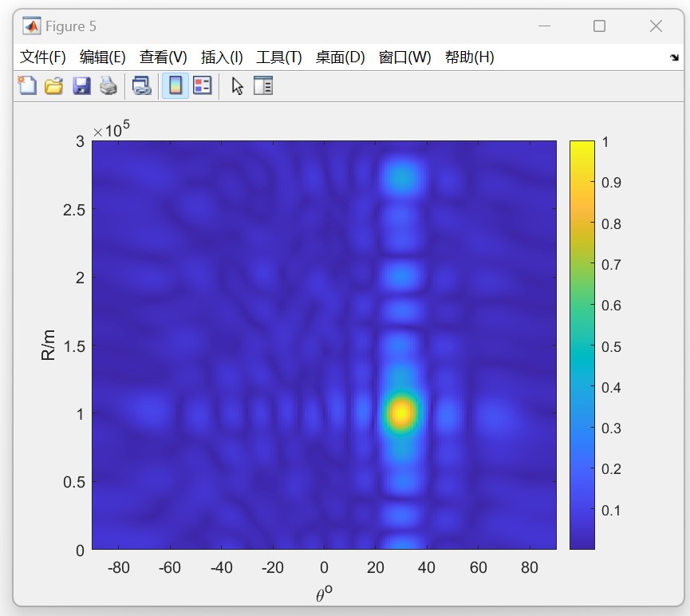Click the colorbar tick label 0.5
Viewport: 690px width, 616px height.
[x=611, y=346]
